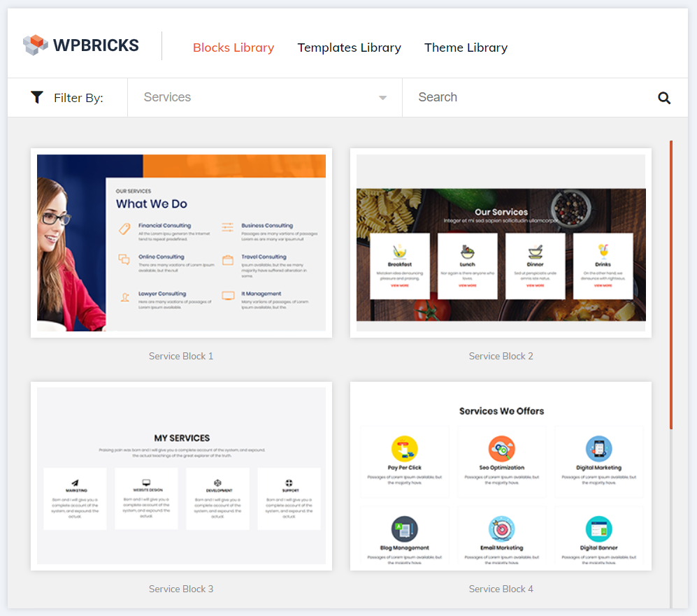Go to Theme Library tab
This screenshot has width=697, height=616.
pos(466,48)
